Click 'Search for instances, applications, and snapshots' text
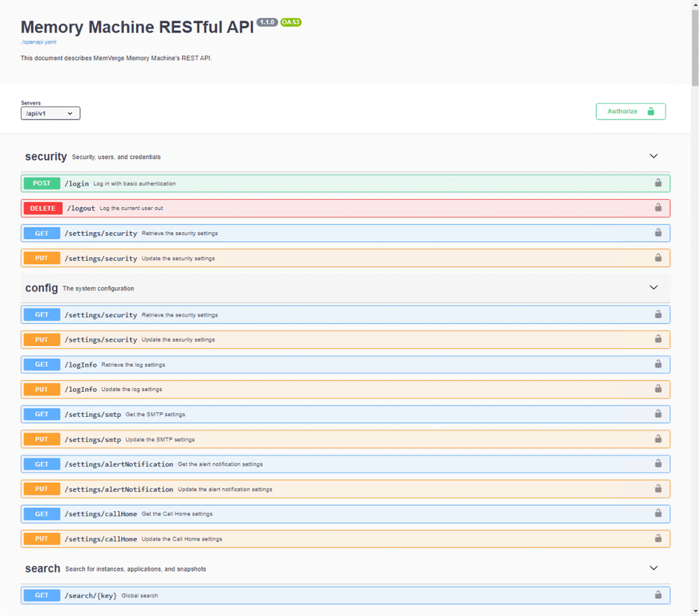The height and width of the screenshot is (616, 700). coord(135,569)
